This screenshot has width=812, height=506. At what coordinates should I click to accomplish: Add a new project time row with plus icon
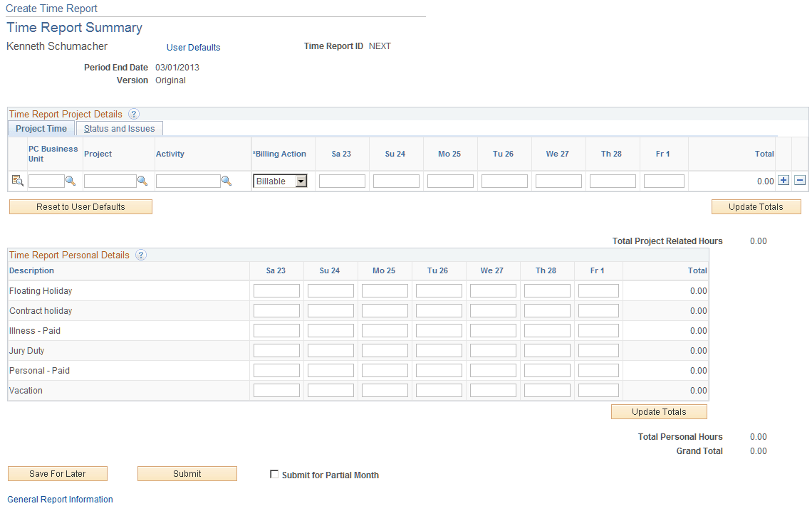(x=784, y=180)
